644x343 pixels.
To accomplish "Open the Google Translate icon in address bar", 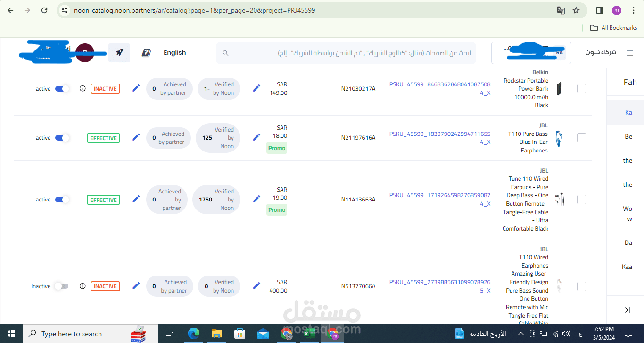I will point(561,10).
